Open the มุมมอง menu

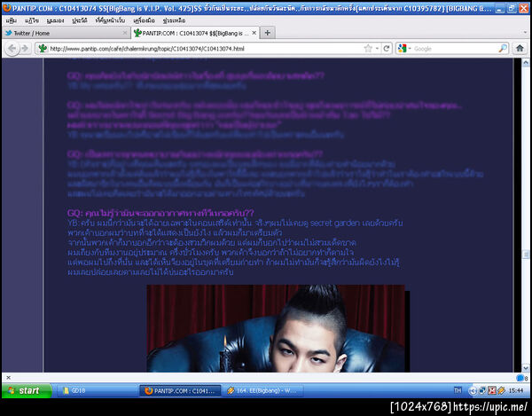pyautogui.click(x=55, y=20)
